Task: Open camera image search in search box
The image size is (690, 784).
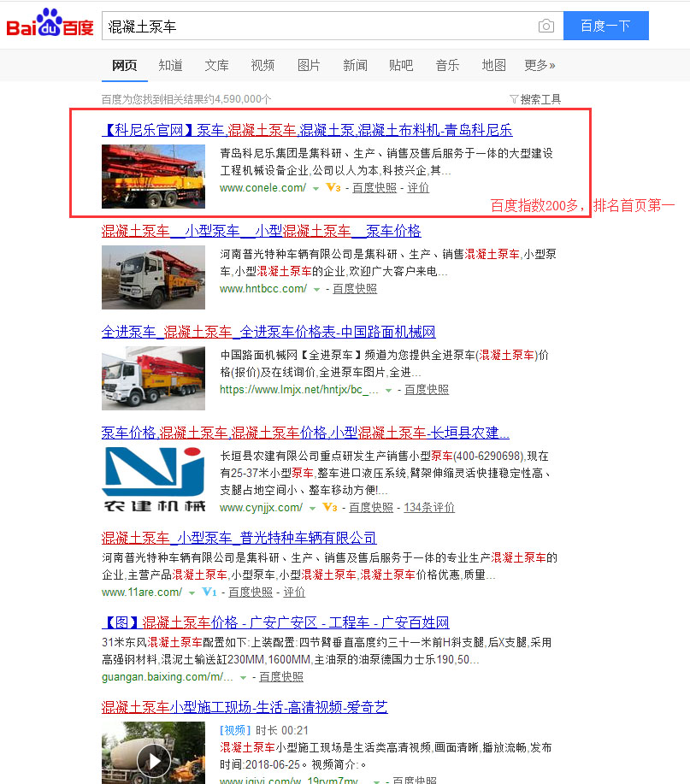Action: (x=546, y=26)
